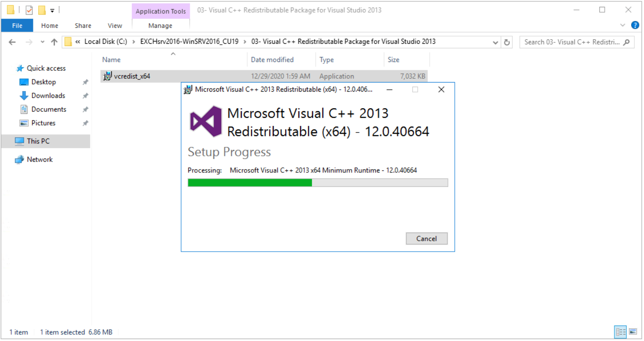Viewport: 644px width, 341px height.
Task: Click the setup progress bar
Action: [x=318, y=183]
